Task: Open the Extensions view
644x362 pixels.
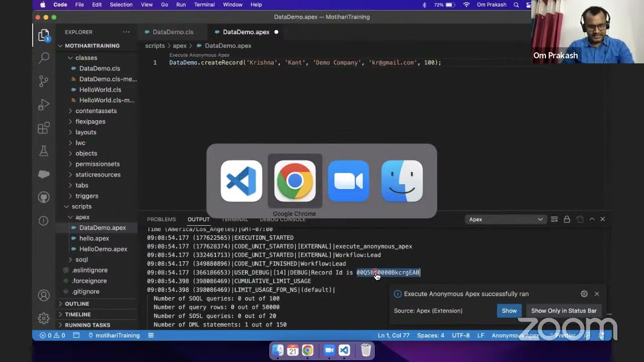Action: (x=44, y=128)
